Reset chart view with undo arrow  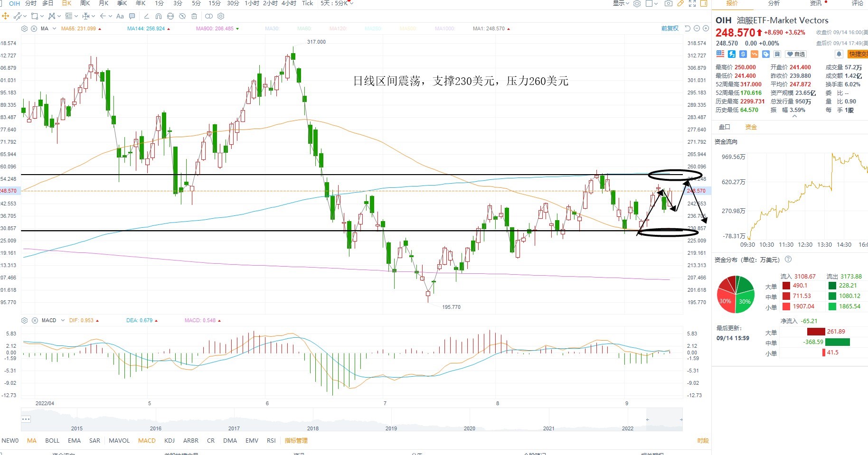[x=687, y=28]
